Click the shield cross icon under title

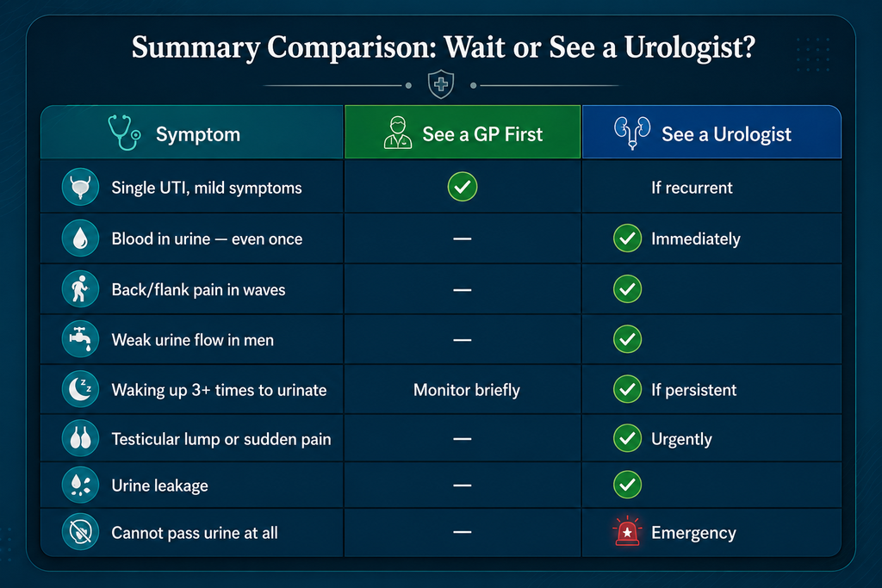pyautogui.click(x=441, y=84)
